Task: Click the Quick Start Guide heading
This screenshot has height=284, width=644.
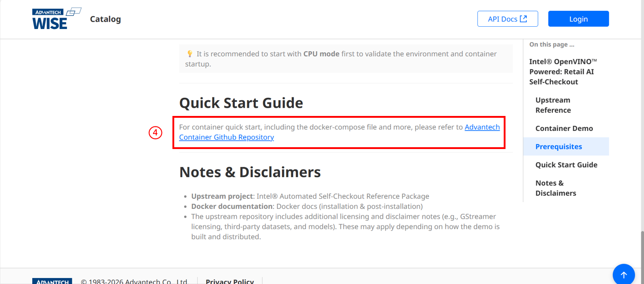Action: tap(241, 103)
